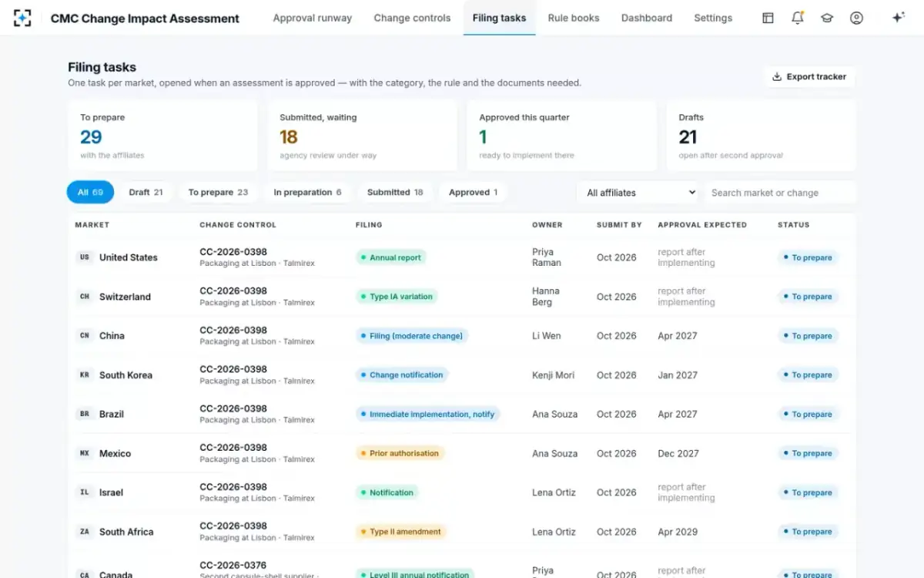The height and width of the screenshot is (578, 924).
Task: Click the CMC app logo icon
Action: click(22, 18)
